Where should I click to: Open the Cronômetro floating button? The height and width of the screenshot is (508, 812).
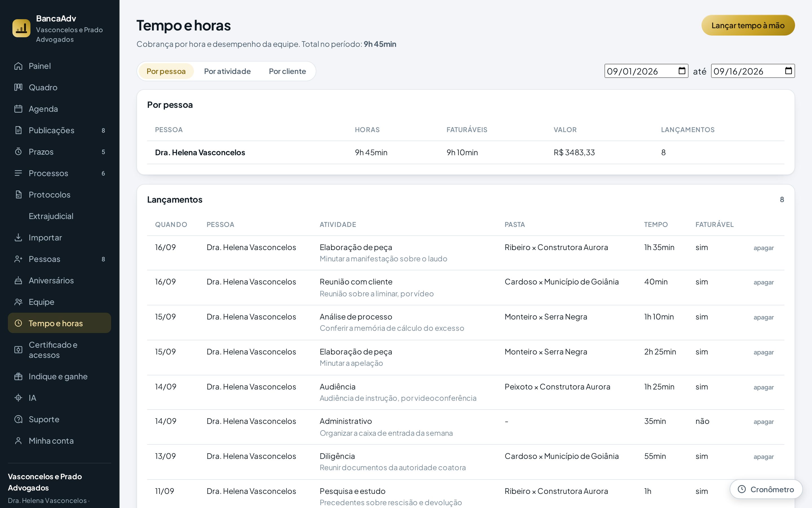point(766,489)
